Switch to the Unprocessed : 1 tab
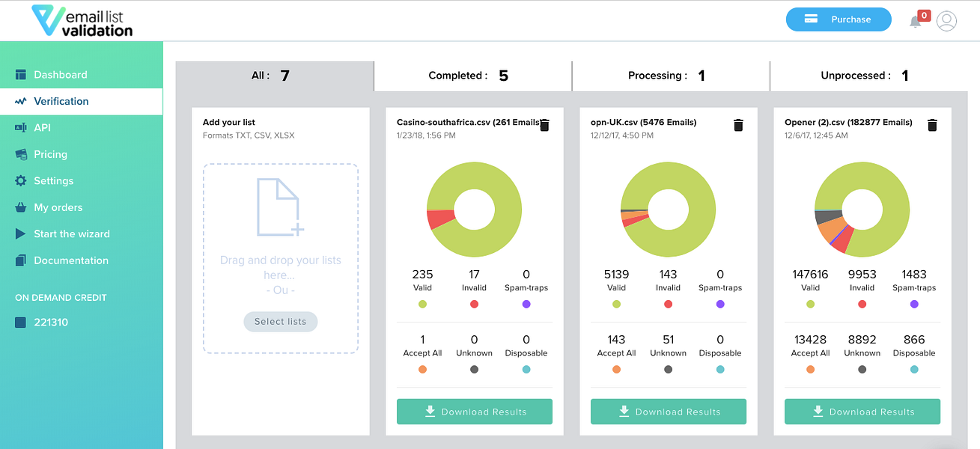Screen dimensions: 980x449 868,76
